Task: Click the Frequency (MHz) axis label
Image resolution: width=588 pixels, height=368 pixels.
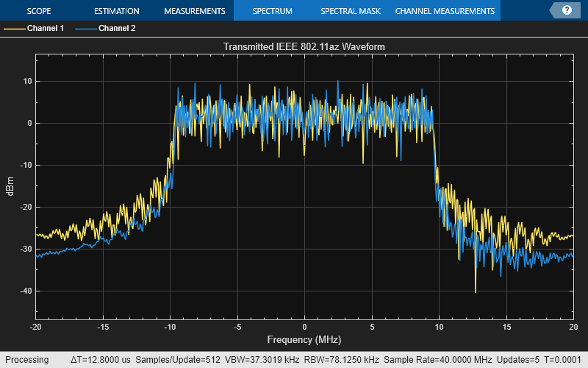Action: click(304, 340)
